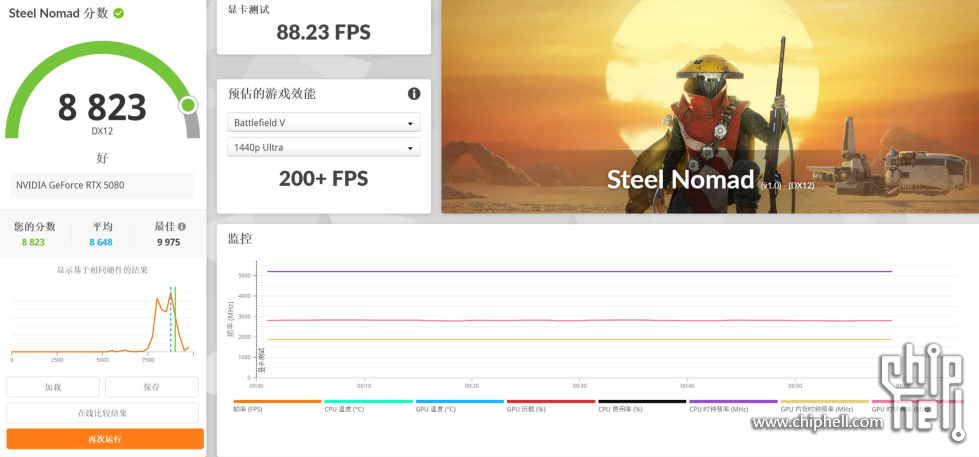This screenshot has width=979, height=457.
Task: Click the average score 8 648
Action: 101,242
